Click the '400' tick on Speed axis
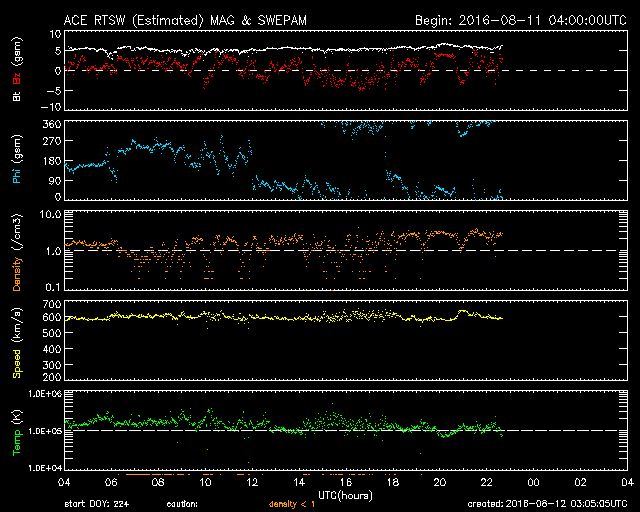The height and width of the screenshot is (512, 640). (52, 349)
